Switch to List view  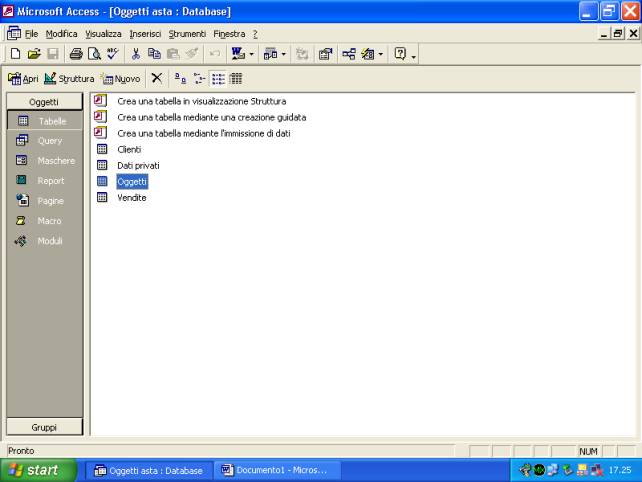218,78
